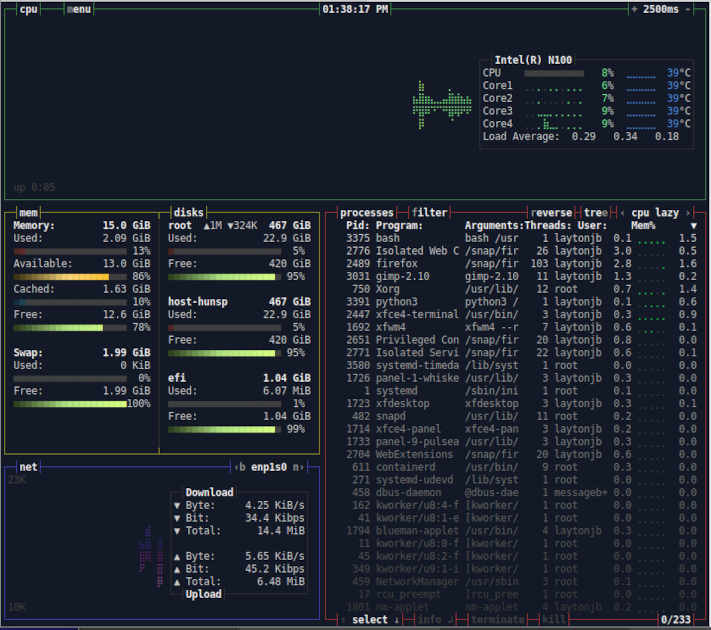Select next network interface with n arrow

pyautogui.click(x=298, y=467)
